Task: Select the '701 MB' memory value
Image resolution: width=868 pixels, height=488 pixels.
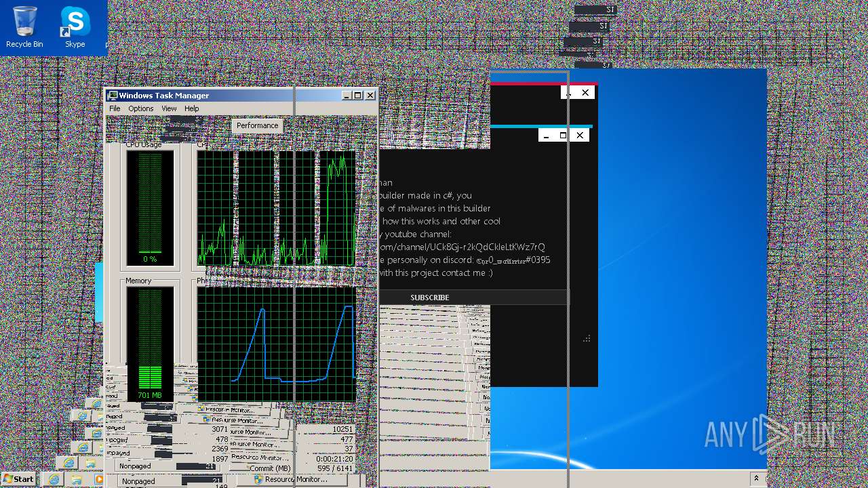Action: pos(150,395)
